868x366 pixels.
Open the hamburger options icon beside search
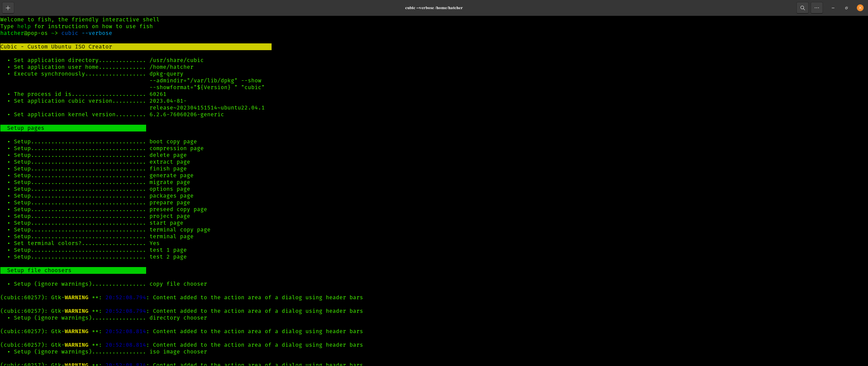(817, 7)
